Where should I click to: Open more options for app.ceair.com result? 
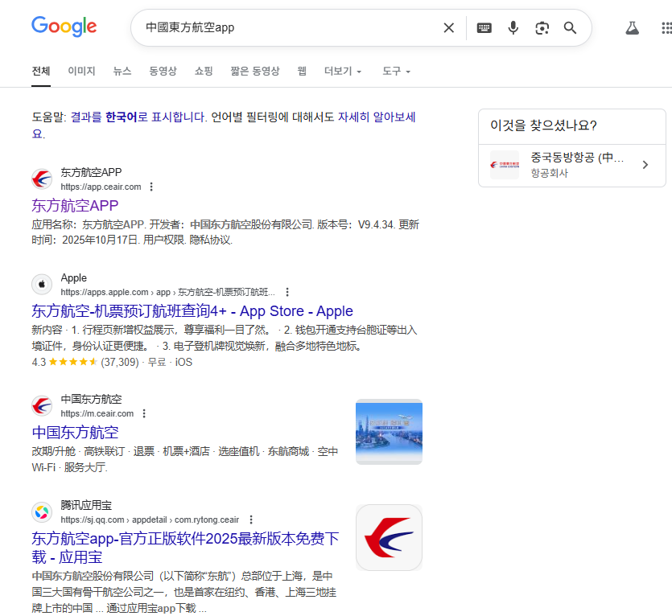[x=150, y=187]
